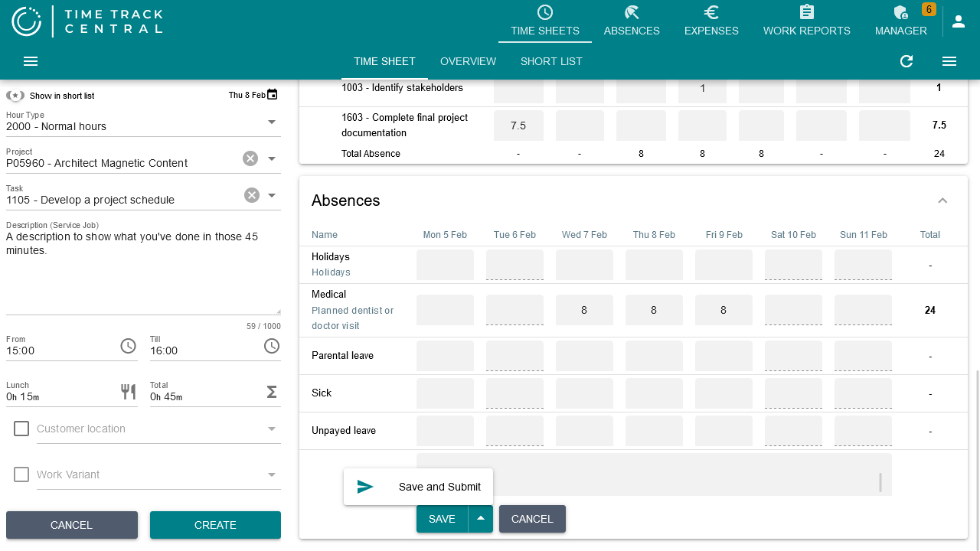Switch to the Overview tab
The height and width of the screenshot is (551, 980).
tap(468, 61)
